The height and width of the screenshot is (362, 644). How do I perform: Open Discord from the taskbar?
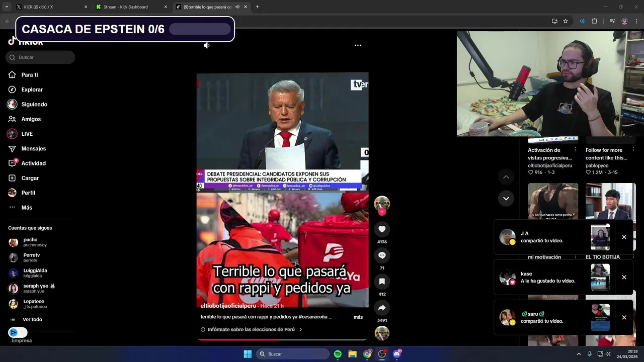(x=397, y=354)
